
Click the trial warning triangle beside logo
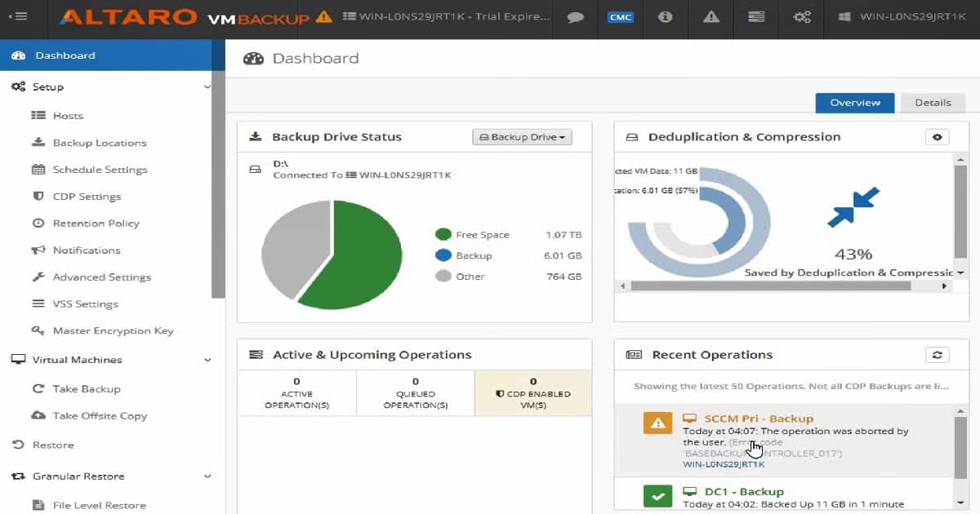pyautogui.click(x=323, y=16)
